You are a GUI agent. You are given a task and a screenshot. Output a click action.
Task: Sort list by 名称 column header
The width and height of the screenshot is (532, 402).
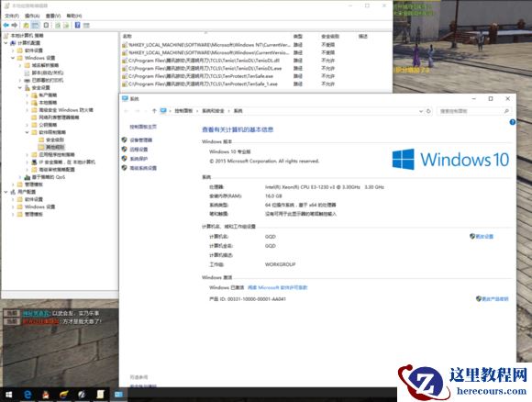tap(127, 36)
